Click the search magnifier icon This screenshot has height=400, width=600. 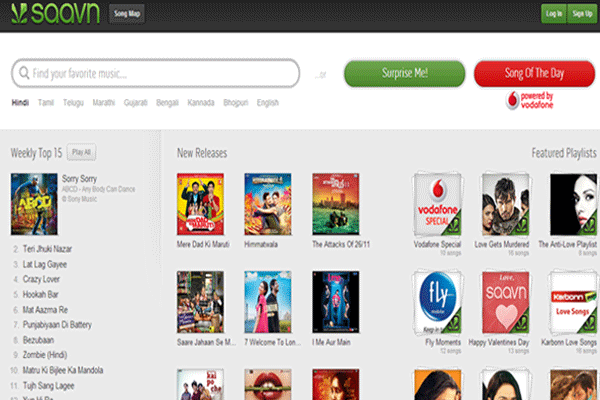(x=24, y=73)
